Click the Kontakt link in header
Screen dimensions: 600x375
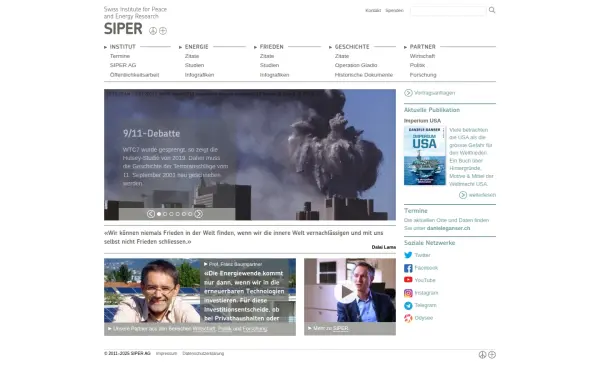[373, 11]
